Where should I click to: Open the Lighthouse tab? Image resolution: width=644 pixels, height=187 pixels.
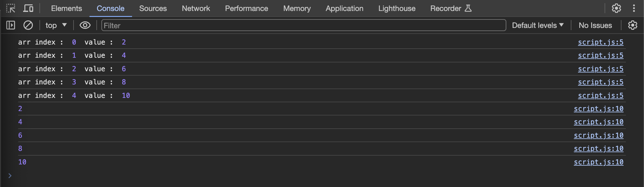(x=396, y=8)
